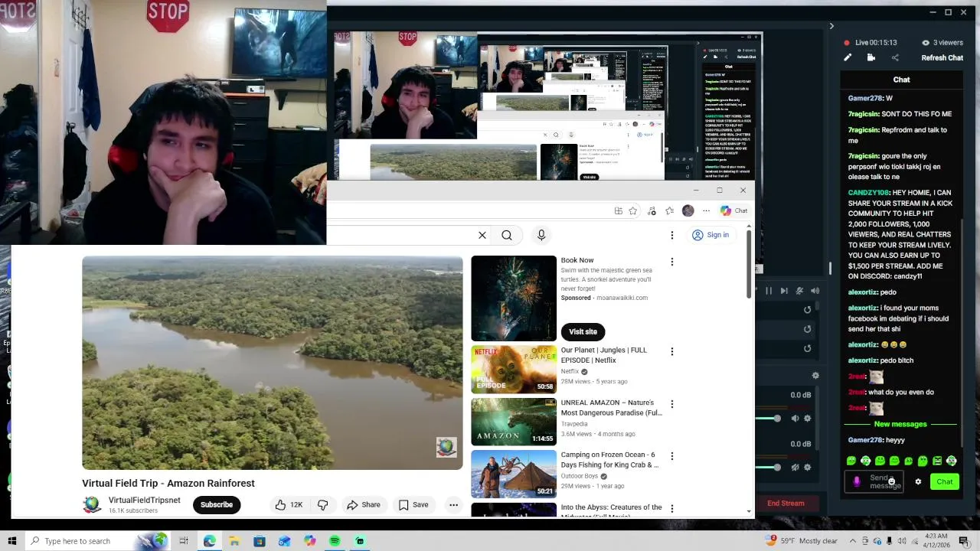Open emoji picker in chat message box

(891, 481)
